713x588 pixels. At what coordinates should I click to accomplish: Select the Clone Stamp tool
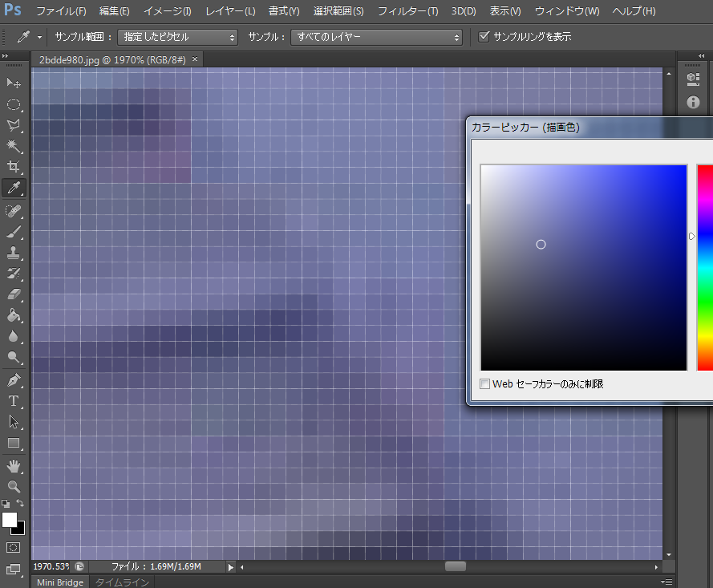point(14,253)
